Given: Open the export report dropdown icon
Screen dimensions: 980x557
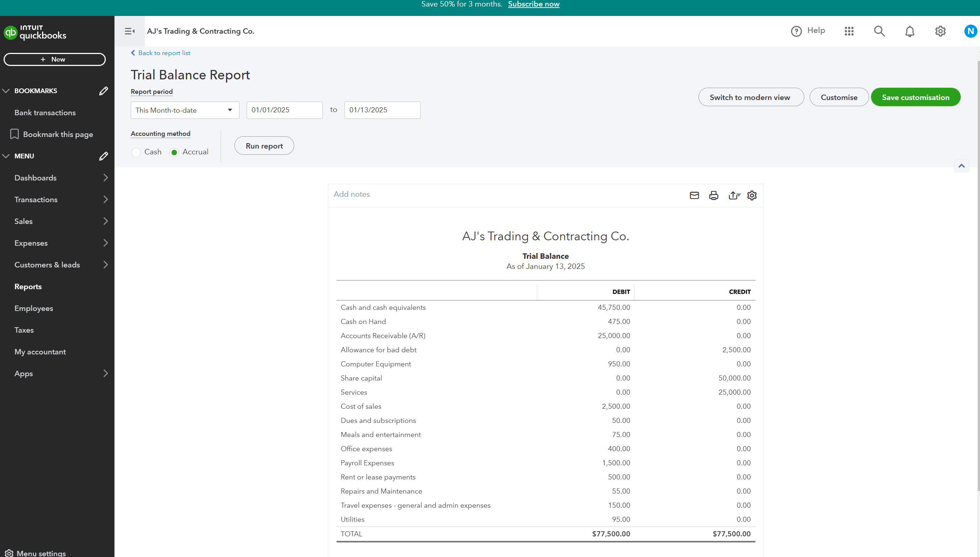Looking at the screenshot, I should 734,195.
